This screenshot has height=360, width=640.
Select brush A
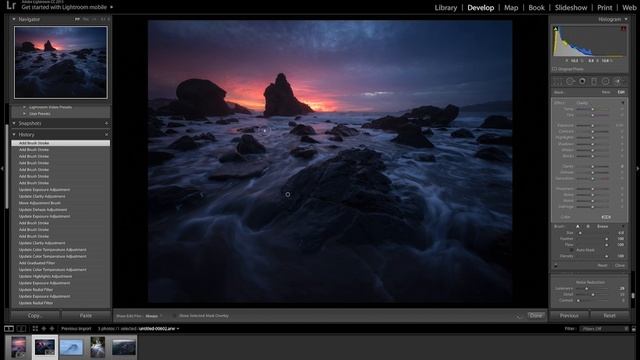coord(578,227)
